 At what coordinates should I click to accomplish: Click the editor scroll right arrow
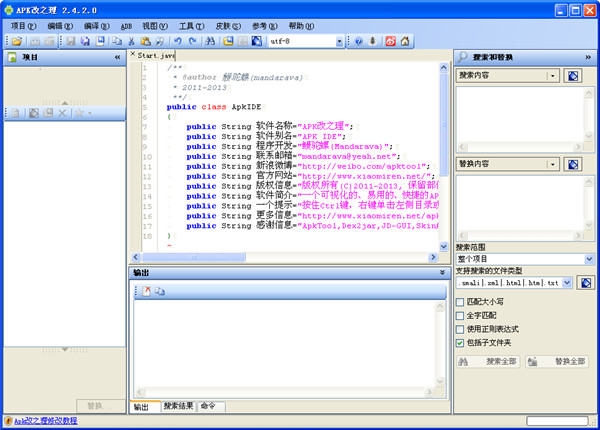(433, 257)
